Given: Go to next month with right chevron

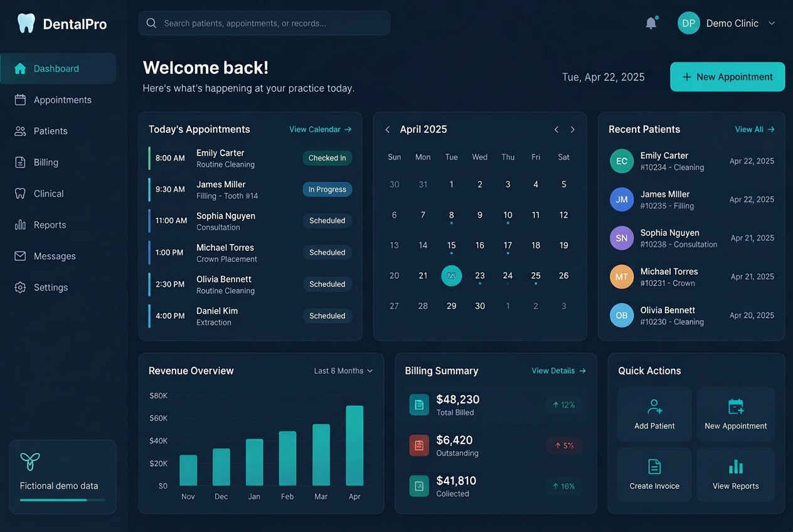Looking at the screenshot, I should [x=572, y=129].
